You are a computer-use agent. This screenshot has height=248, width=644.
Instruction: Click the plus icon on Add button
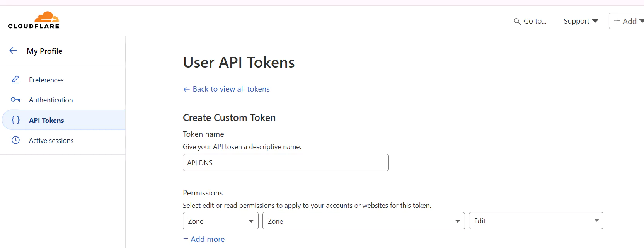pyautogui.click(x=617, y=21)
